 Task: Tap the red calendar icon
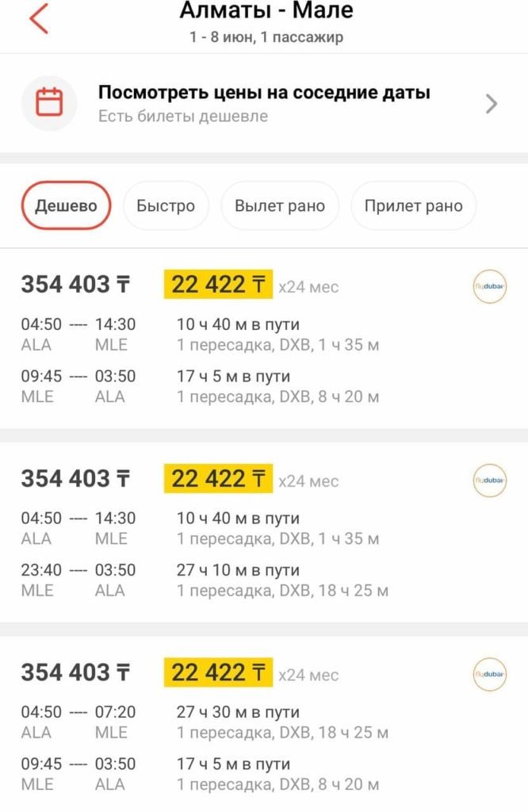(49, 102)
